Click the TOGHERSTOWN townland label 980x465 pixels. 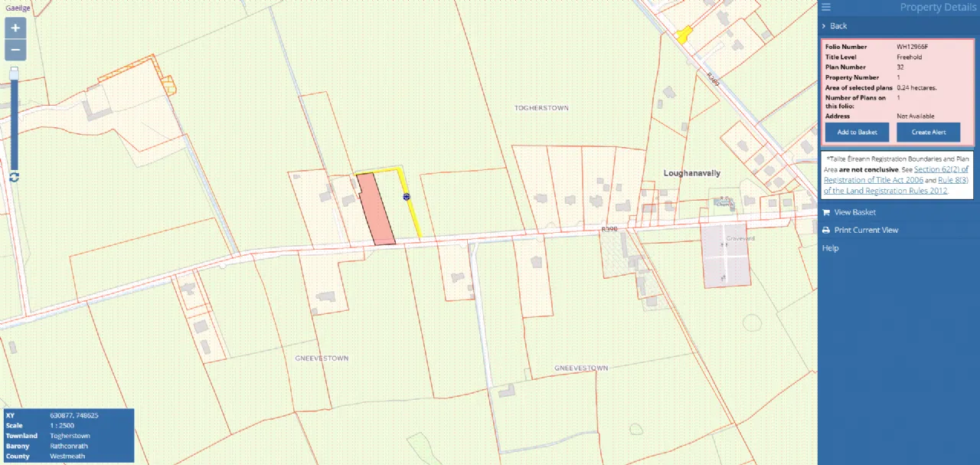pos(541,108)
